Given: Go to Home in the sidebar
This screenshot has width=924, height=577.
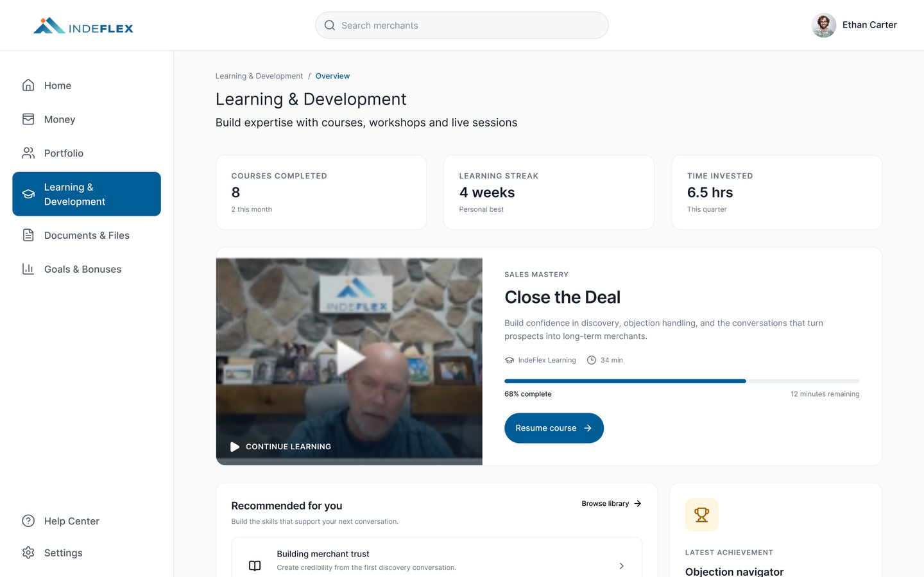Looking at the screenshot, I should [87, 85].
